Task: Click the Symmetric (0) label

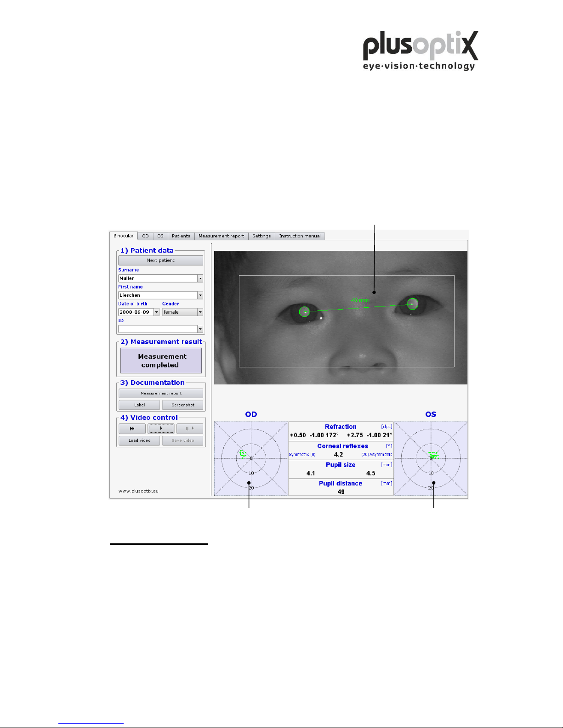Action: click(x=302, y=455)
